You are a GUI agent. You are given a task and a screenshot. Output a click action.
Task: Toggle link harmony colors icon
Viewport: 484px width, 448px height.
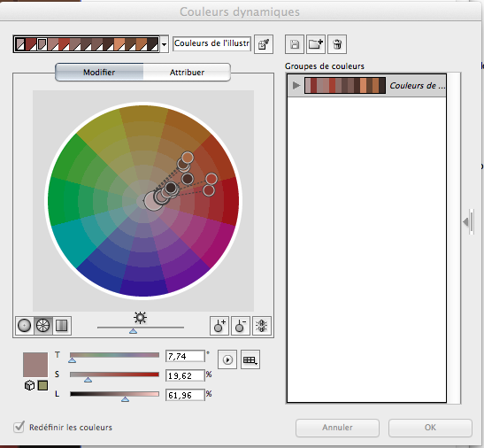[262, 326]
